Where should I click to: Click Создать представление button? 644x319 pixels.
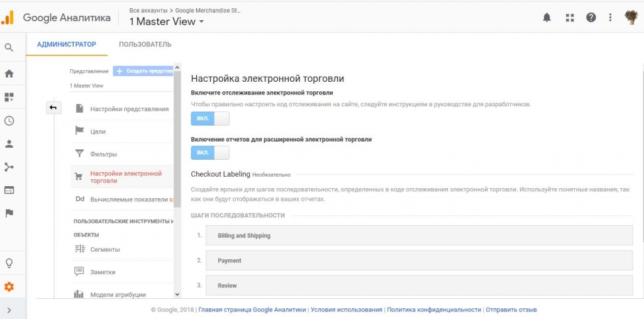coord(143,71)
